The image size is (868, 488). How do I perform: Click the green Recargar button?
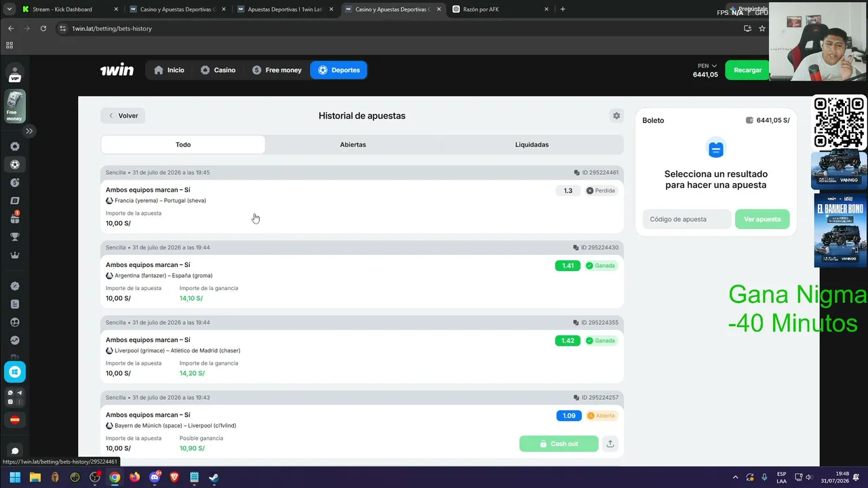(x=747, y=70)
